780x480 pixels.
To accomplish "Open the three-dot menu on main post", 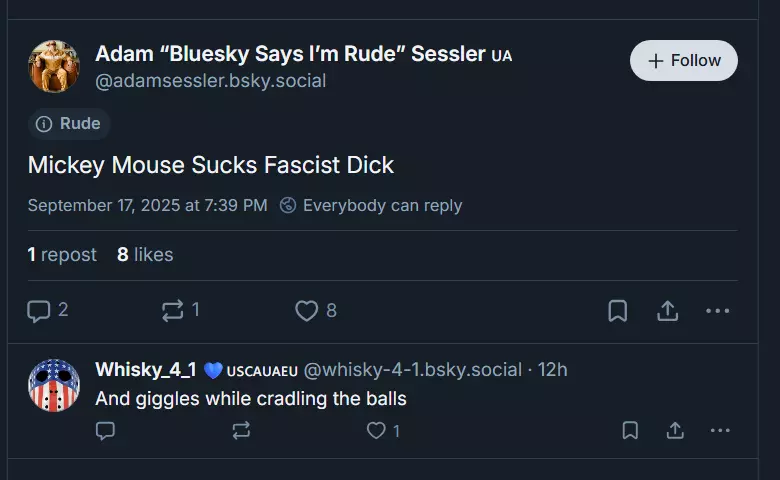I will coord(717,311).
